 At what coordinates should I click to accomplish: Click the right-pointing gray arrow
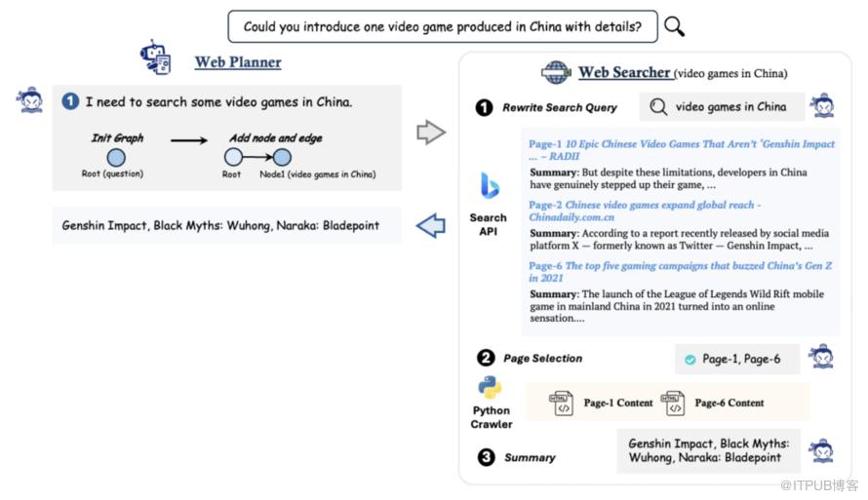(431, 132)
